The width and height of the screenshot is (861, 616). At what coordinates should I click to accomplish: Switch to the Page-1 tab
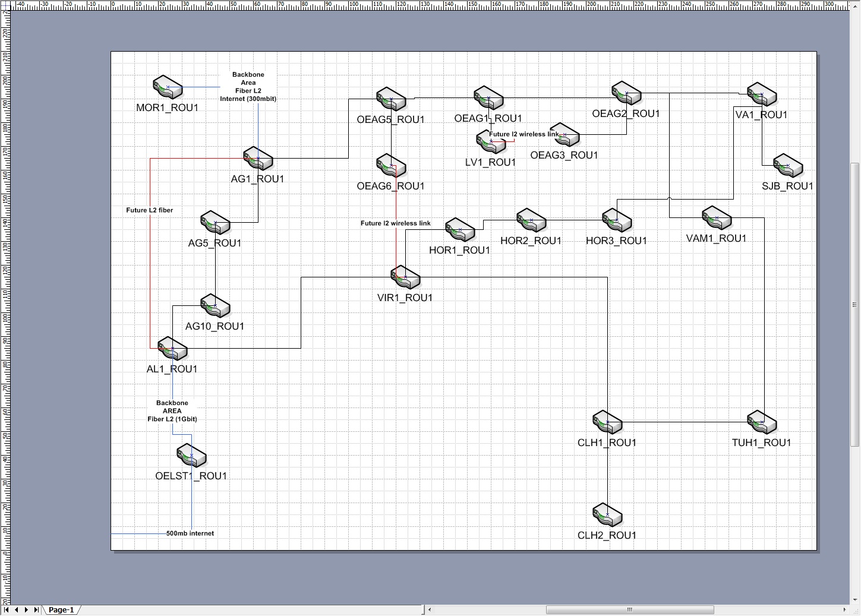(61, 609)
